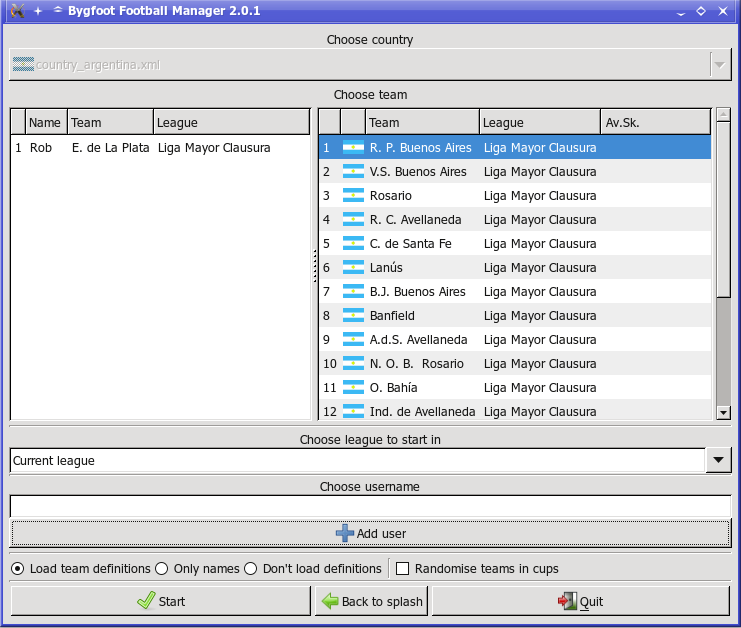Click the flag icon in the Rosario row
The height and width of the screenshot is (628, 741).
click(353, 196)
